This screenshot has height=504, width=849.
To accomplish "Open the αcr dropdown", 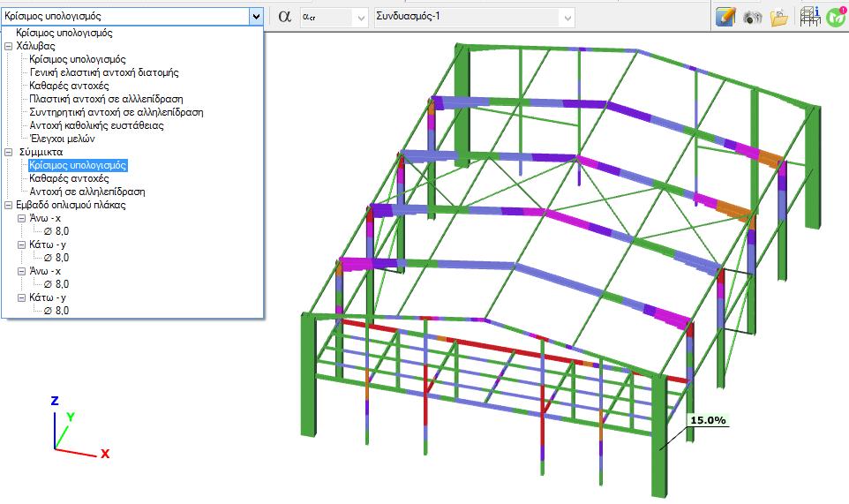I will [334, 18].
